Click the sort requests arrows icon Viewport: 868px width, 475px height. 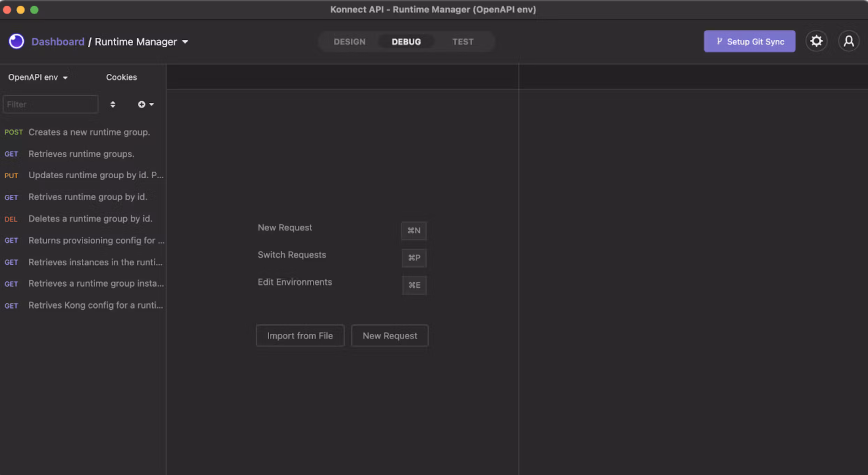(x=113, y=104)
